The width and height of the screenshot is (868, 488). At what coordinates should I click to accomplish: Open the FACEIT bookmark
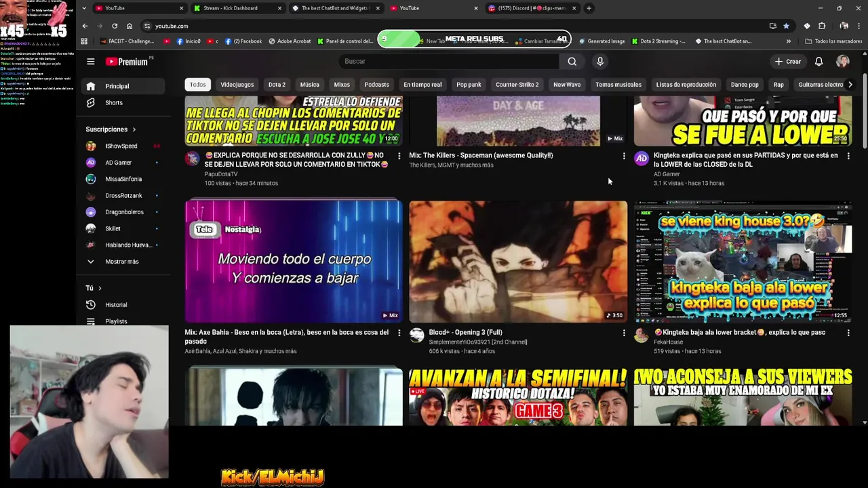click(127, 41)
